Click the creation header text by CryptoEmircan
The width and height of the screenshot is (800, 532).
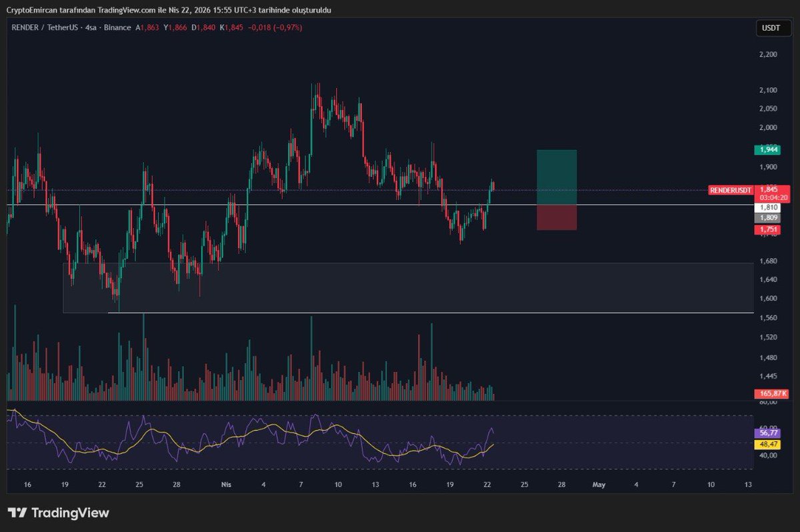tap(169, 10)
